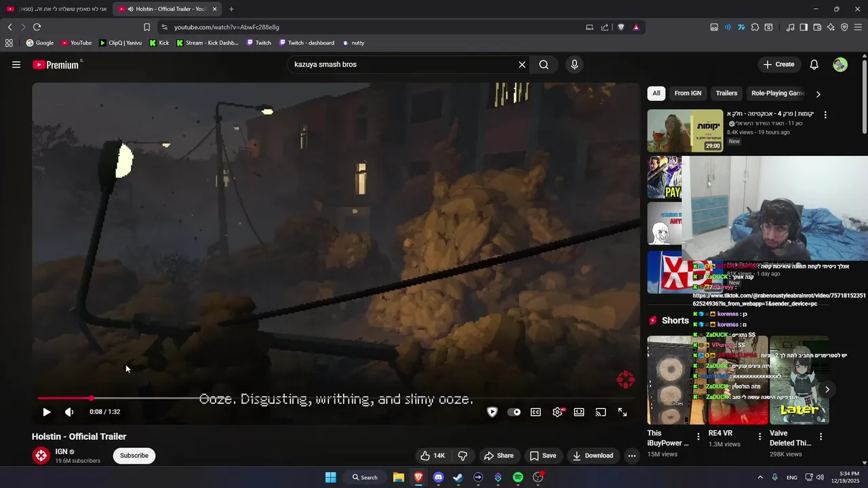868x488 pixels.
Task: Go to YouTube Premium home logo
Action: 56,64
